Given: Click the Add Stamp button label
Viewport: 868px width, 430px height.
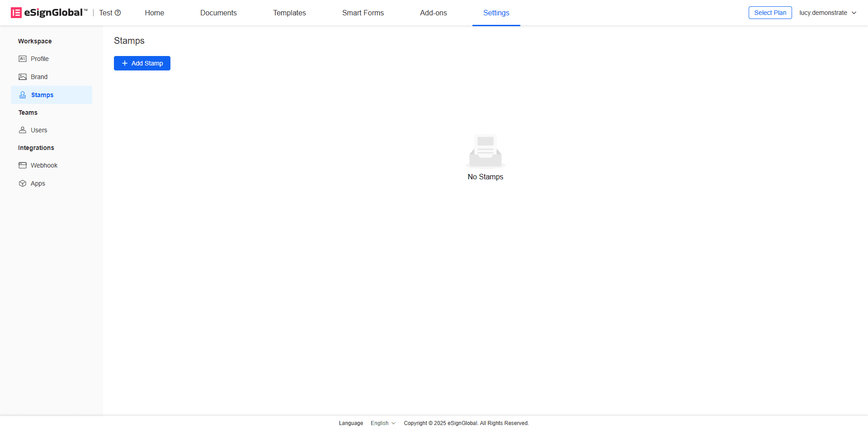Looking at the screenshot, I should coord(147,63).
